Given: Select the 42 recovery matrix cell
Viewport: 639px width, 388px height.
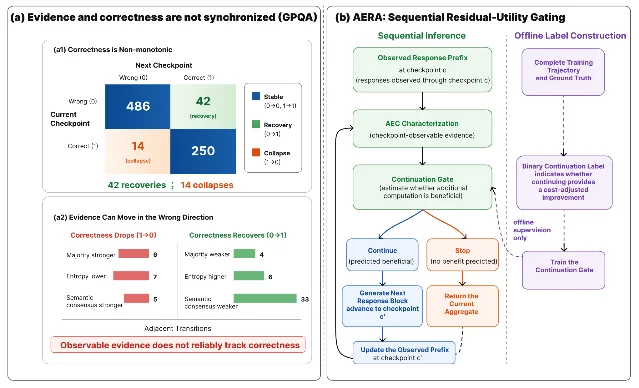Looking at the screenshot, I should [203, 106].
